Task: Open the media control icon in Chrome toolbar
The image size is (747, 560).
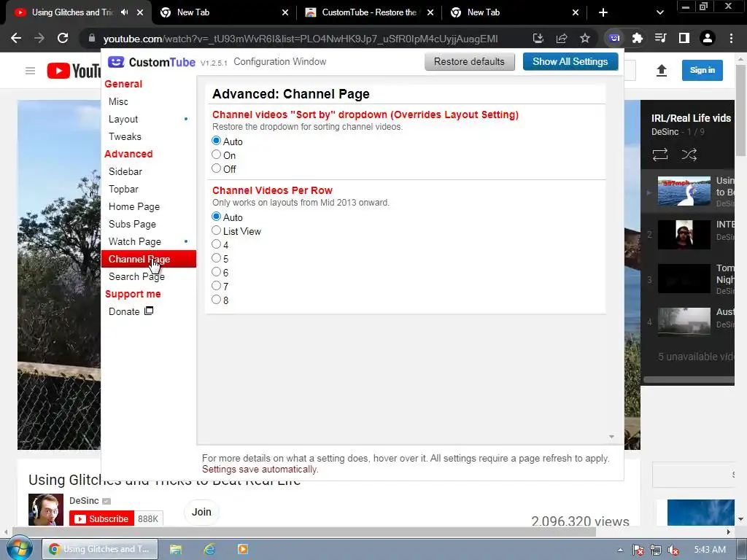Action: 661,38
